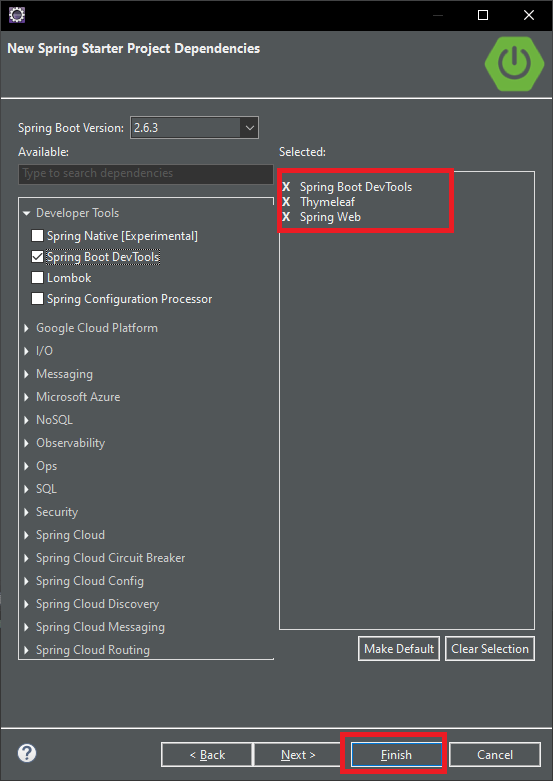Click the Make Default button
553x781 pixels.
(x=399, y=649)
